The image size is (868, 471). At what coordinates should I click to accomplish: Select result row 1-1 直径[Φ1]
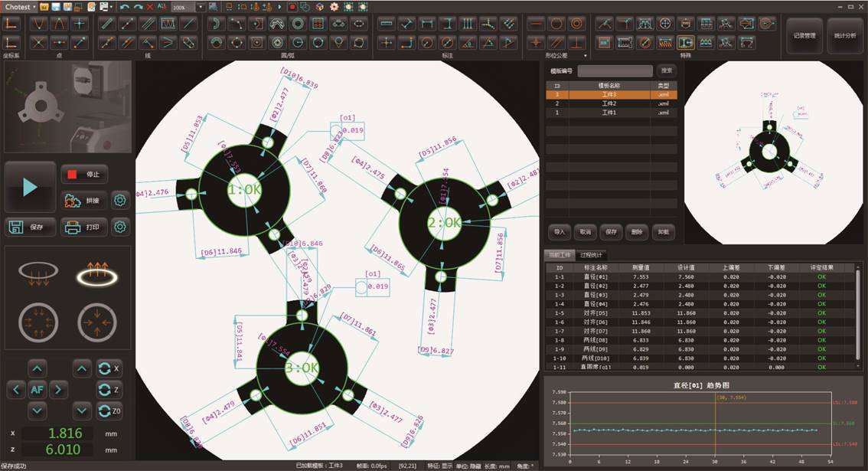point(700,276)
